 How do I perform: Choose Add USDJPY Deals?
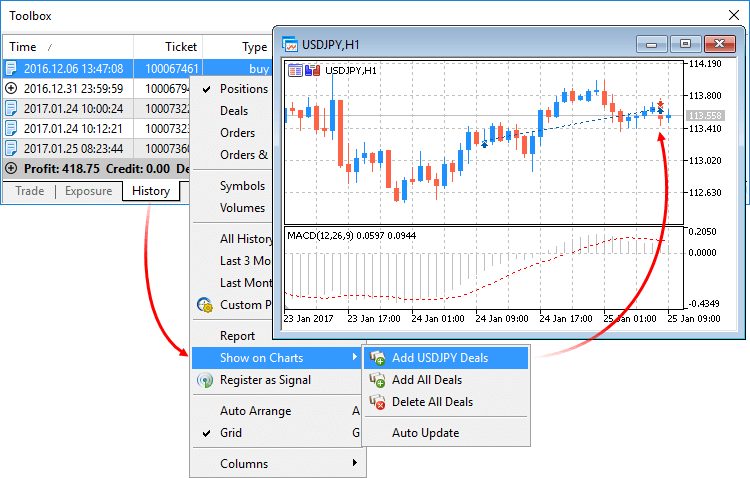pyautogui.click(x=446, y=358)
